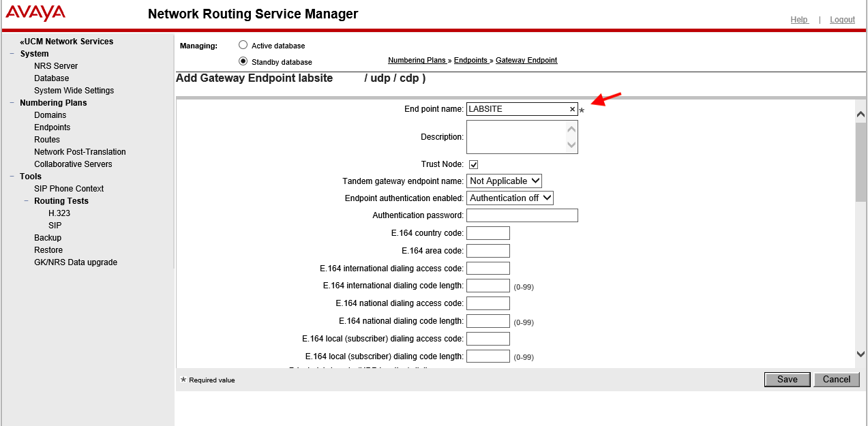This screenshot has width=868, height=426.
Task: Go to Endpoints in sidebar
Action: [x=53, y=127]
